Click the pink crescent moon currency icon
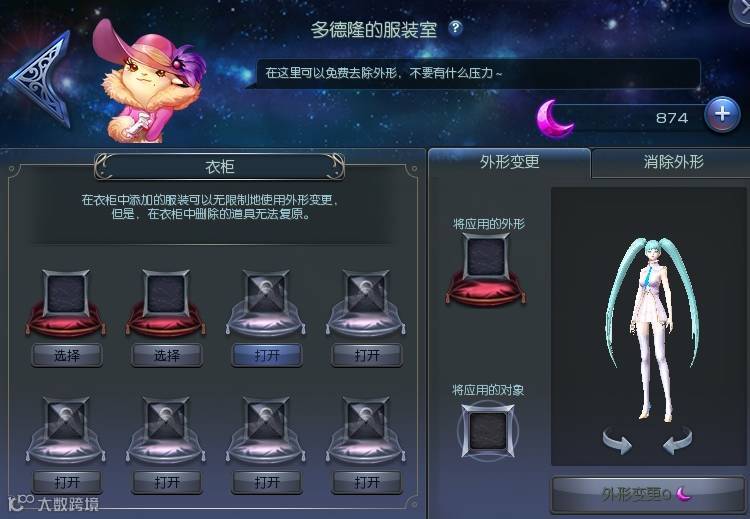 coord(554,118)
